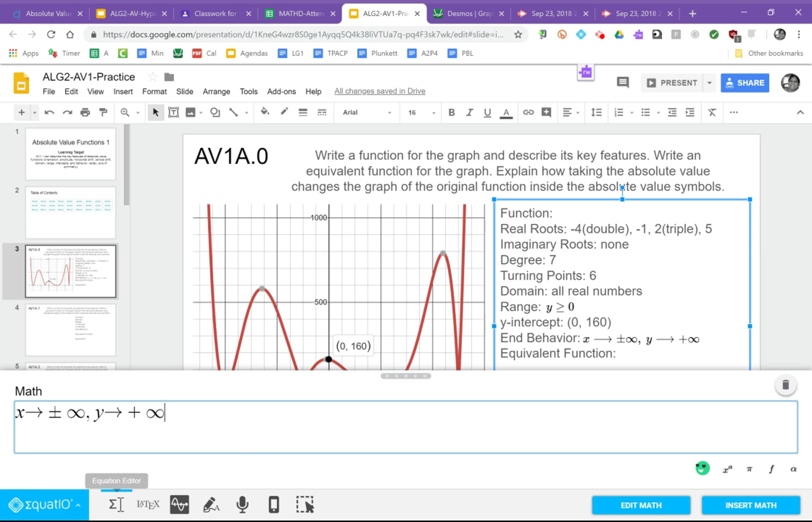Image resolution: width=812 pixels, height=522 pixels.
Task: Open the EquatIO graph editor
Action: (x=179, y=505)
